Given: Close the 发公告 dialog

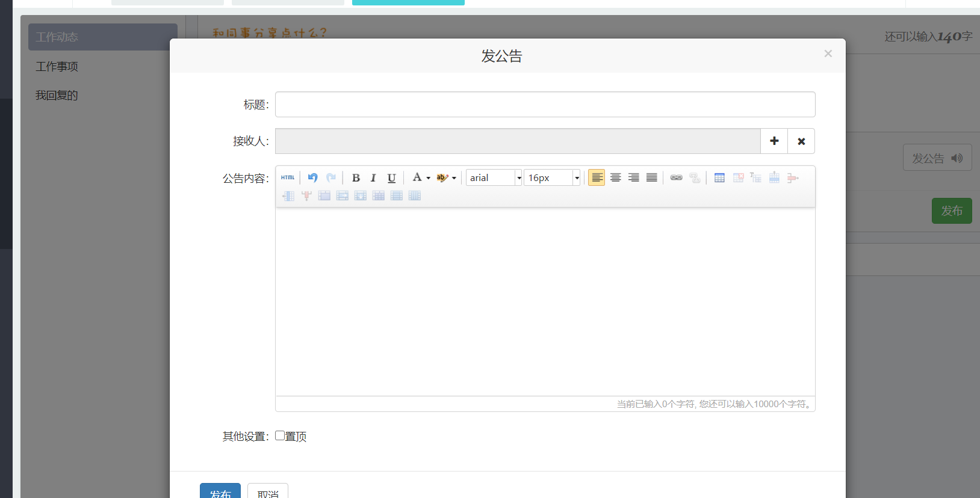Looking at the screenshot, I should pos(828,54).
